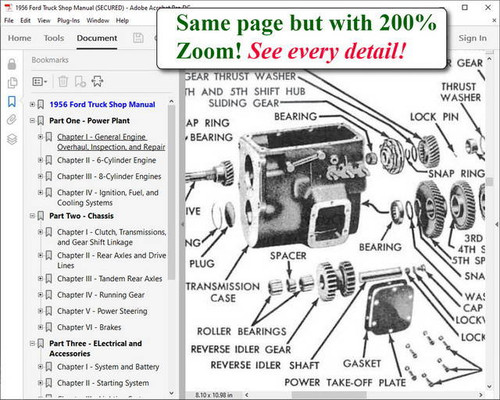Expand Chapter III - Tandem Rear Axles bookmark
This screenshot has width=500, height=400.
point(40,278)
